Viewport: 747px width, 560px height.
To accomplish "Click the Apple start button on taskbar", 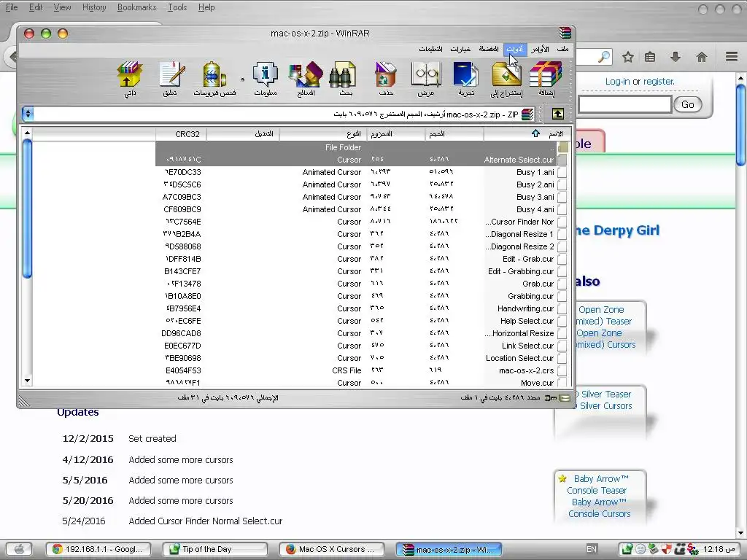I will pos(20,549).
